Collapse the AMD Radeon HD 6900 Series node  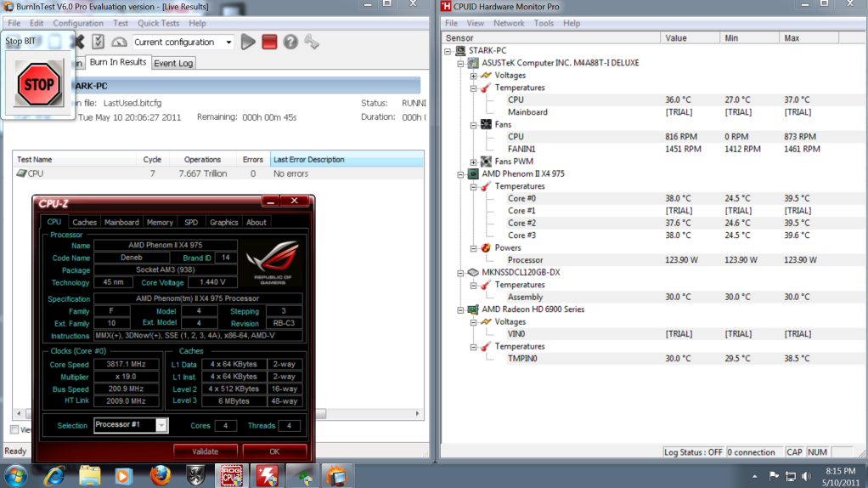(x=460, y=309)
